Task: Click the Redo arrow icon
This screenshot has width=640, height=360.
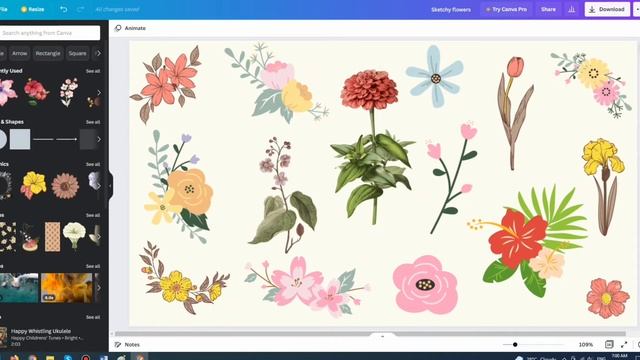Action: (x=80, y=9)
